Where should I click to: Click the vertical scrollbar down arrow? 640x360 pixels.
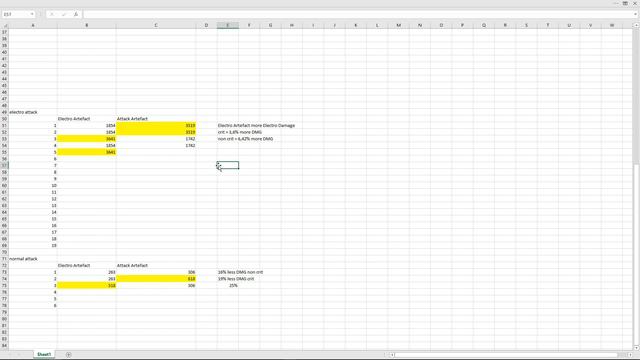[x=636, y=347]
